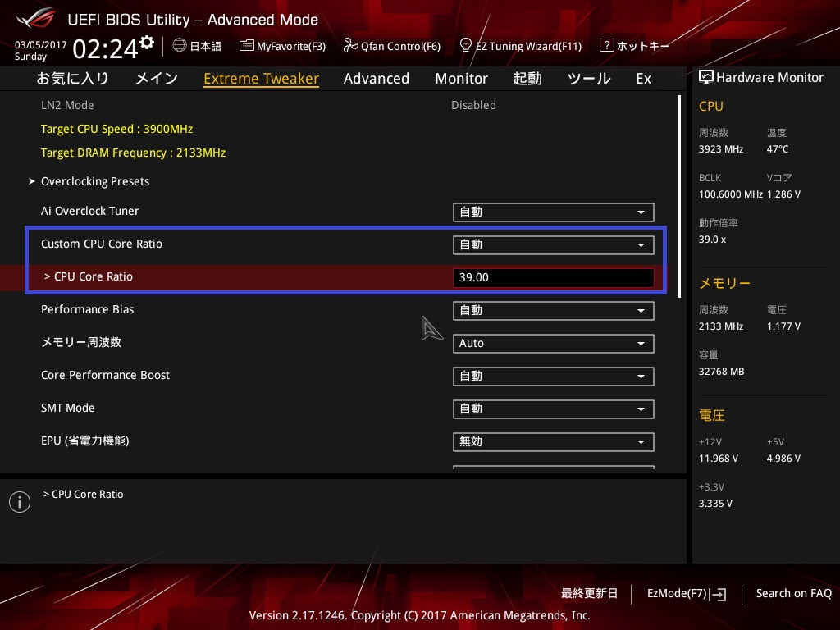Open date and time settings gear
Image resolution: width=840 pixels, height=630 pixels.
147,43
